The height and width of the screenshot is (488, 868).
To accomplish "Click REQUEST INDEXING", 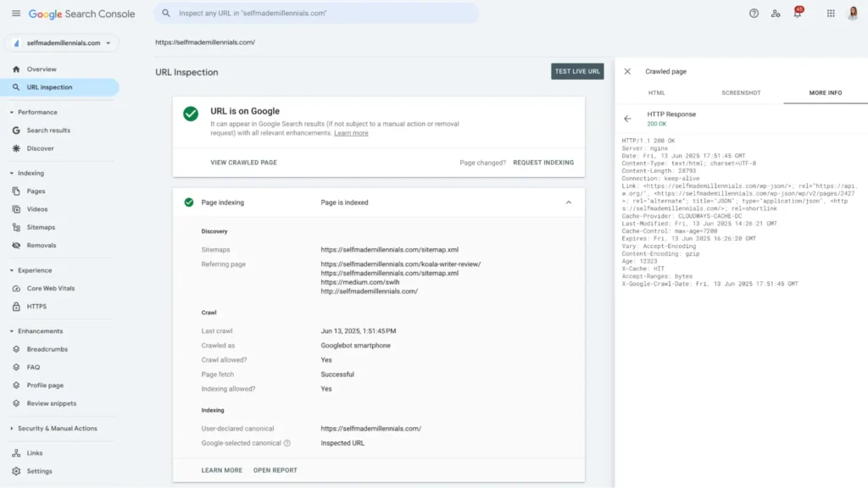I will click(x=543, y=162).
